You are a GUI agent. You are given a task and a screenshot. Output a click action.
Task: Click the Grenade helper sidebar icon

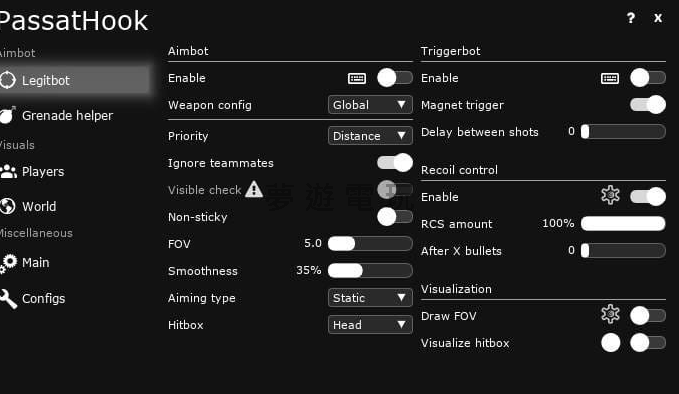point(8,115)
